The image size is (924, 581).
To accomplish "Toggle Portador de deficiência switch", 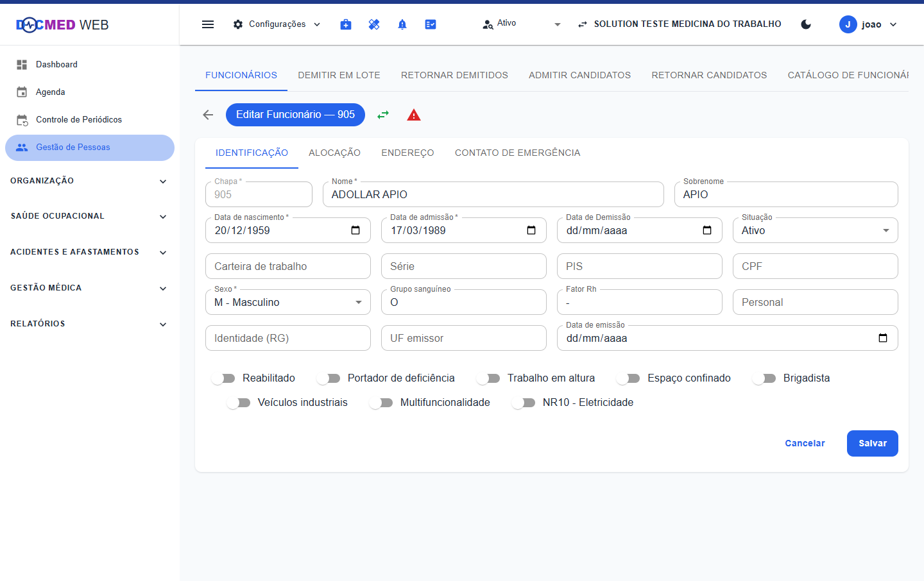I will click(x=329, y=378).
